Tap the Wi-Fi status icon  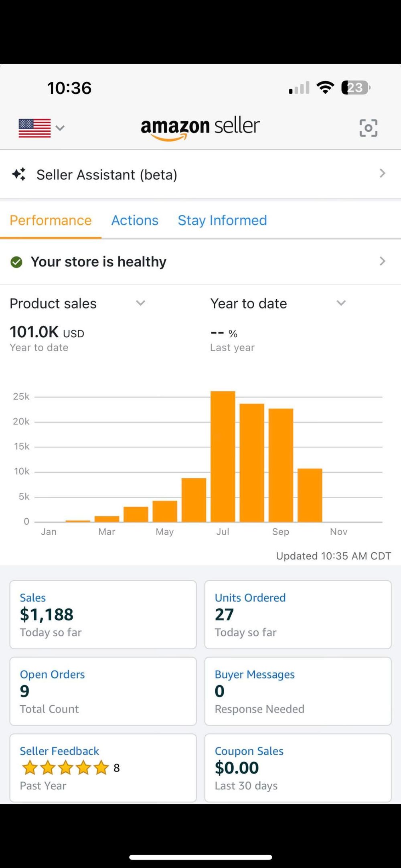point(325,87)
